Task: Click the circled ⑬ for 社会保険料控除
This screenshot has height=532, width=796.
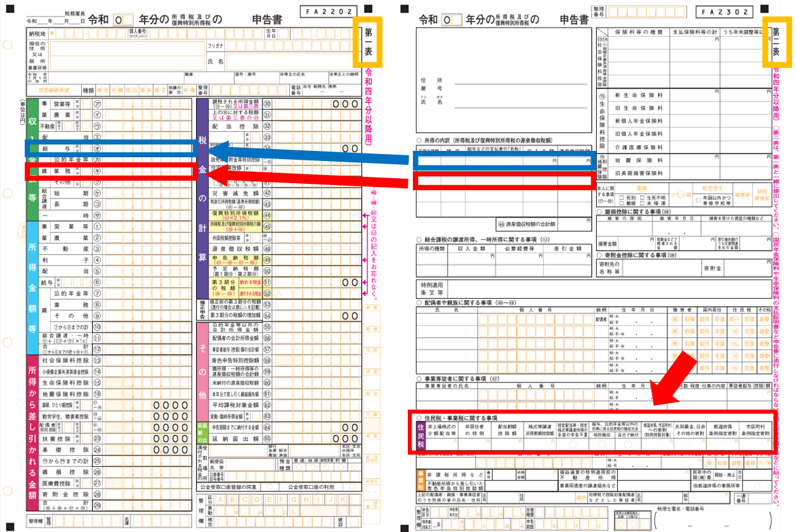Action: point(98,360)
